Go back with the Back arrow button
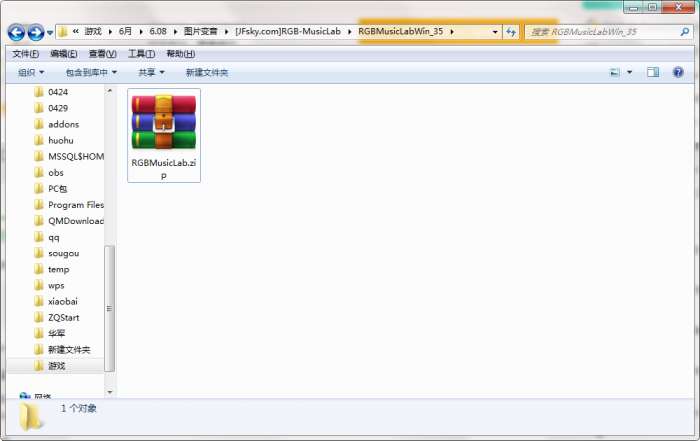 (17, 32)
